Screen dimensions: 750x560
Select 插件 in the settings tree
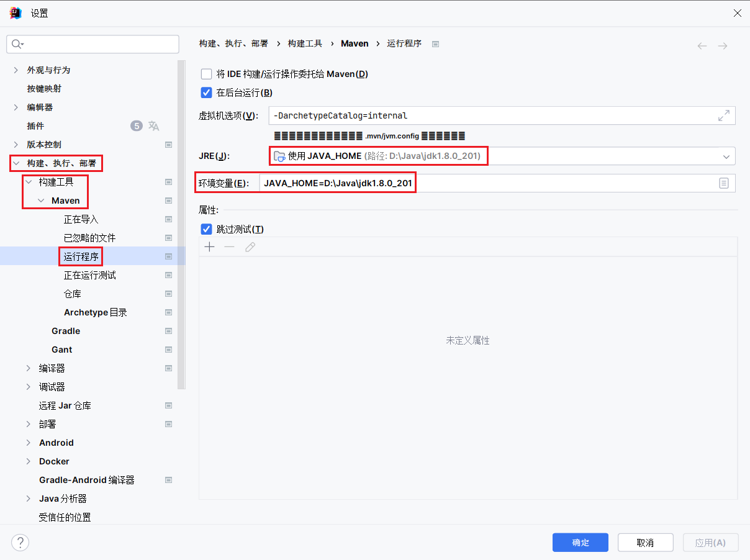[35, 126]
